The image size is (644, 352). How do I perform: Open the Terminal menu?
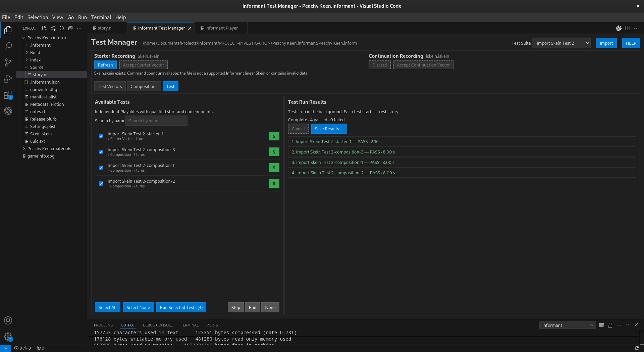(x=101, y=17)
